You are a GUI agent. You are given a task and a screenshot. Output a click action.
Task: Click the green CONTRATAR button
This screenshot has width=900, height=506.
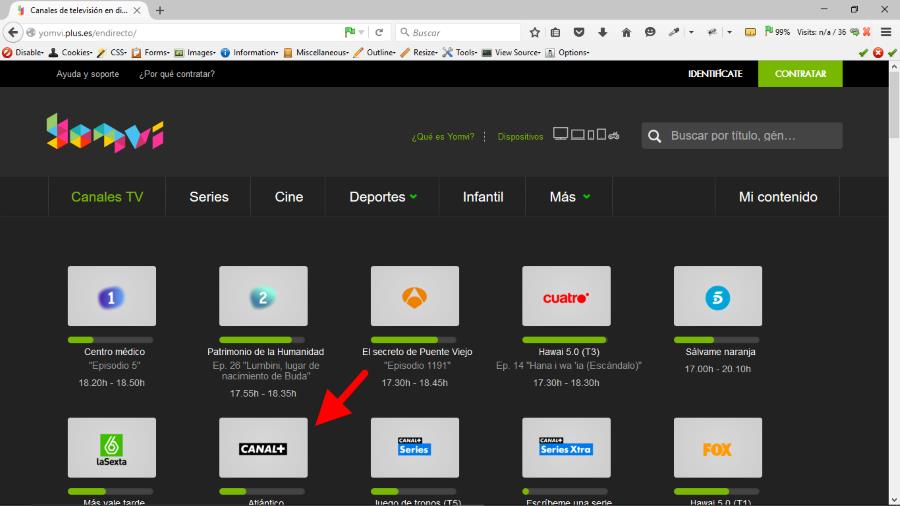800,73
